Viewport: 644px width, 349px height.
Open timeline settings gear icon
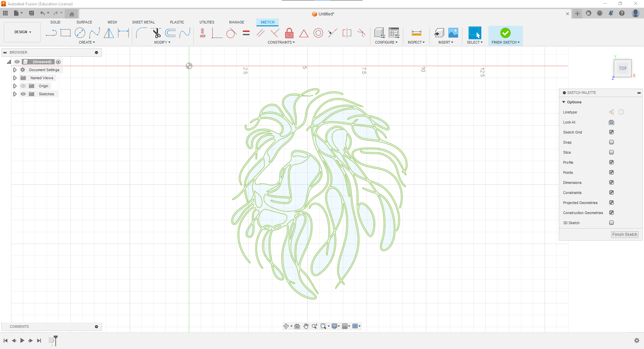[x=637, y=341]
